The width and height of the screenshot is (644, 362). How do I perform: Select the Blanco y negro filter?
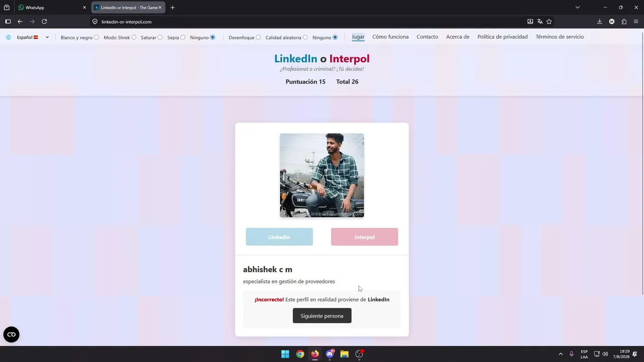[96, 37]
